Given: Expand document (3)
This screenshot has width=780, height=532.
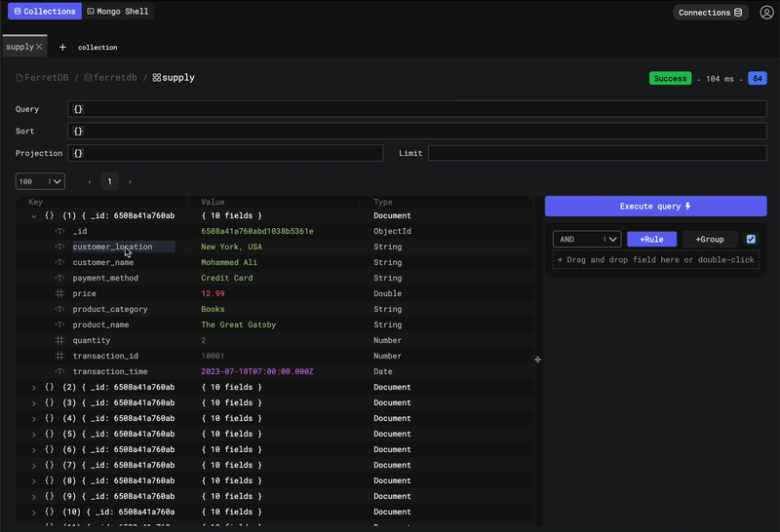Looking at the screenshot, I should pyautogui.click(x=34, y=403).
